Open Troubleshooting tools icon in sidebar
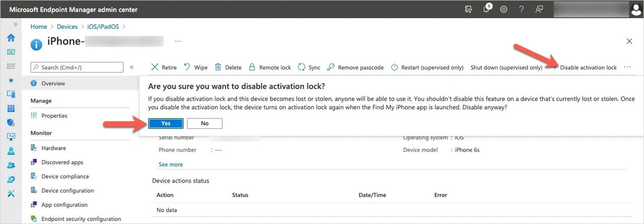The height and width of the screenshot is (224, 644). point(11,193)
